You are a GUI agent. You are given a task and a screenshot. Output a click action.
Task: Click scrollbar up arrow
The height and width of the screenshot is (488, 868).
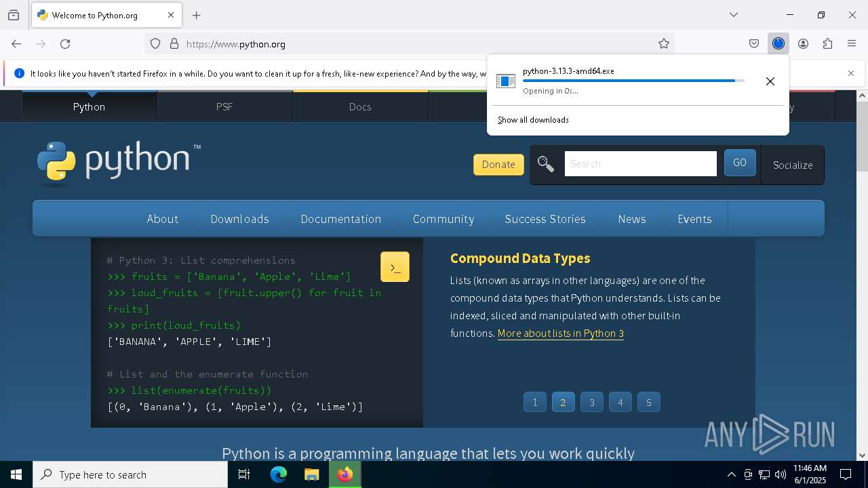862,96
